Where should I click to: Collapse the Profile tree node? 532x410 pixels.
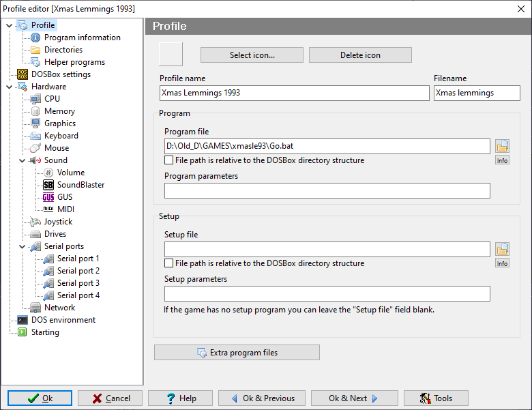[x=10, y=25]
